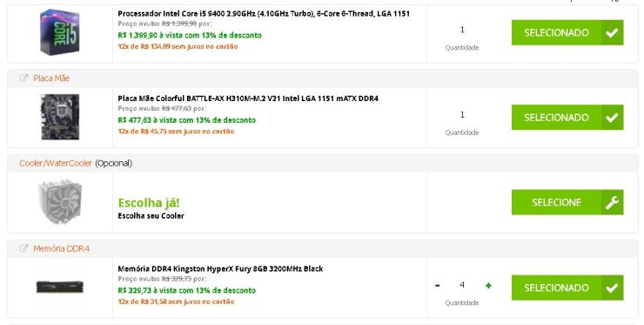Click the Colorful motherboard thumbnail
This screenshot has width=644, height=325.
60,117
